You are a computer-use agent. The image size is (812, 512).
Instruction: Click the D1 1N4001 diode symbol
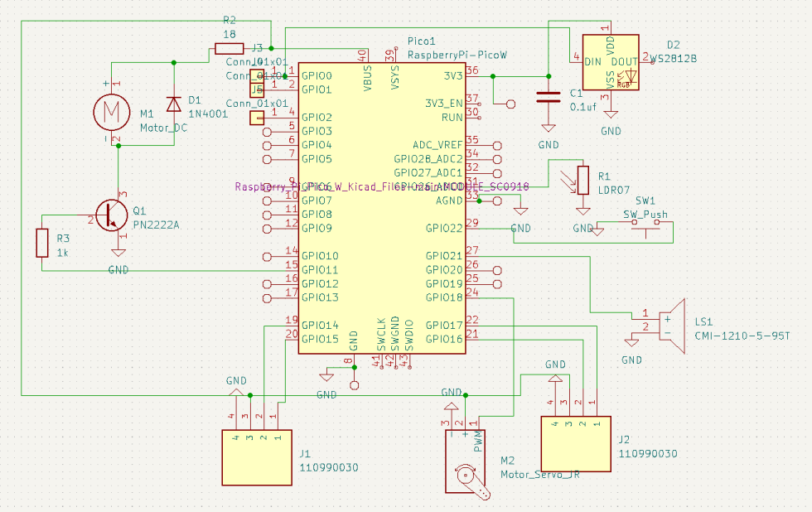(174, 104)
